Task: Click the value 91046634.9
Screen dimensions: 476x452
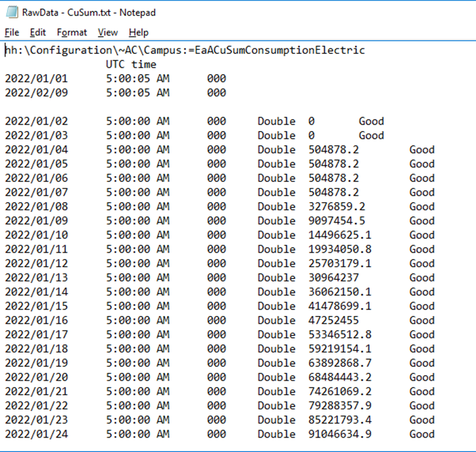Action: point(340,435)
